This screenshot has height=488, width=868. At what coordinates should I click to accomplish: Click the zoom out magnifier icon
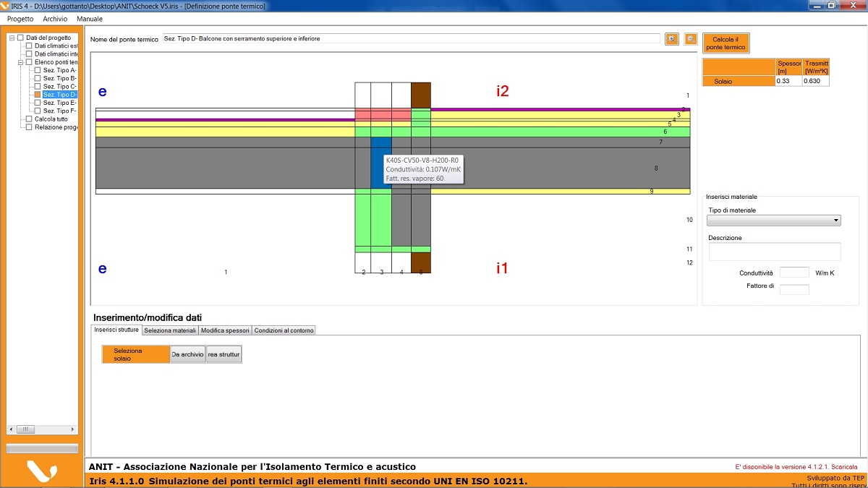[691, 39]
